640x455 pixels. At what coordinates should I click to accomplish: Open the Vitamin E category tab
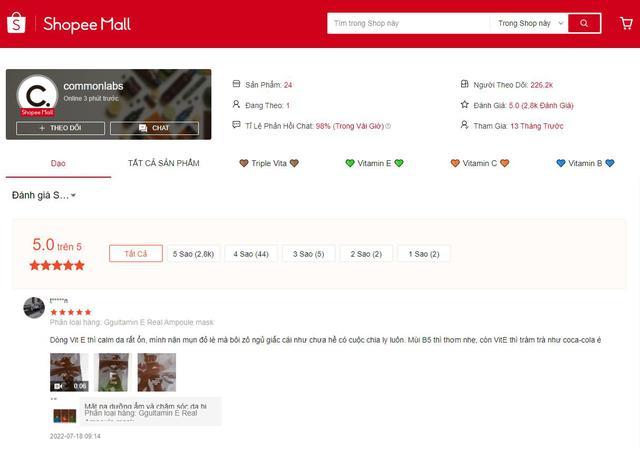tap(374, 163)
